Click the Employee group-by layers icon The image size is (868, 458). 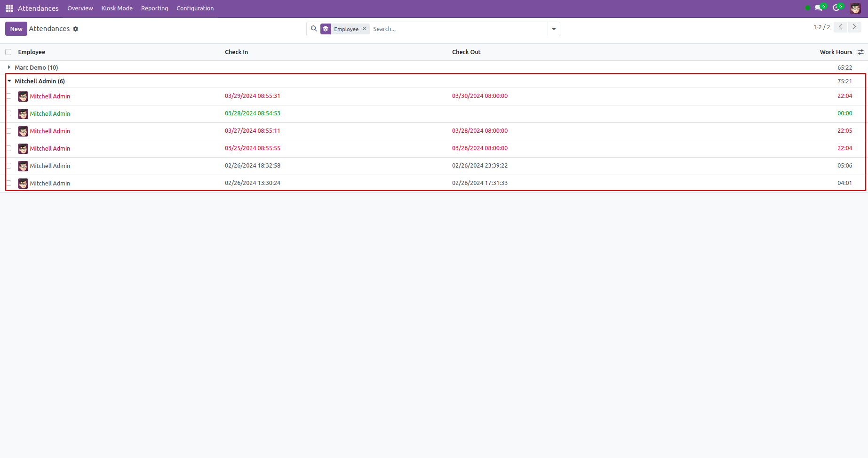pos(326,29)
